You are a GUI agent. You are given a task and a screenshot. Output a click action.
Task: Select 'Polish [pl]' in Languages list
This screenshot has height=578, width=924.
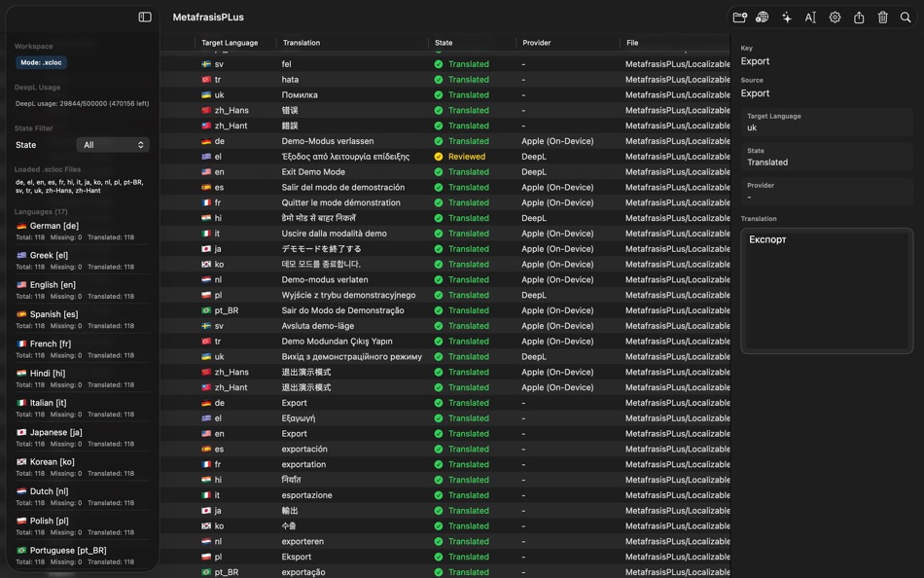(83, 525)
